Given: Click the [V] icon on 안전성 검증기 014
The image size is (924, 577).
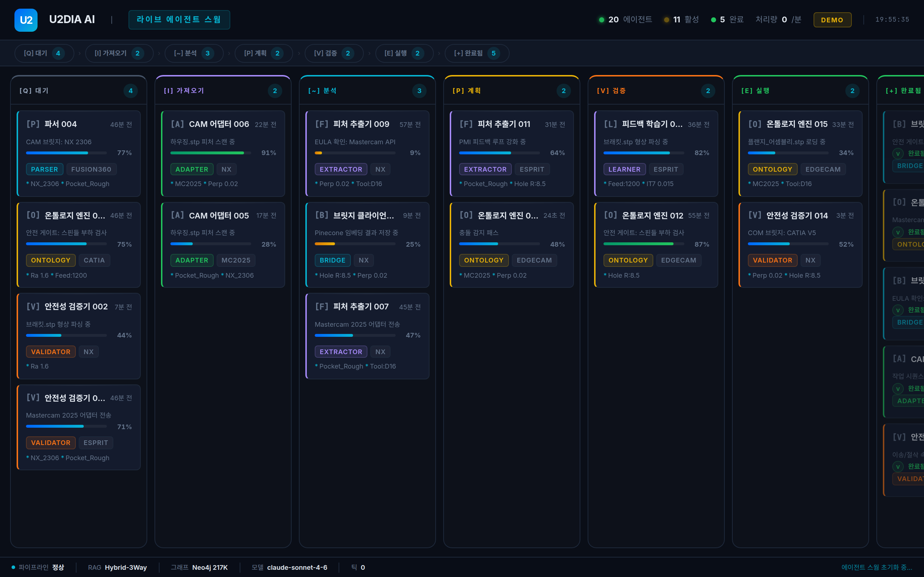Looking at the screenshot, I should [x=754, y=215].
